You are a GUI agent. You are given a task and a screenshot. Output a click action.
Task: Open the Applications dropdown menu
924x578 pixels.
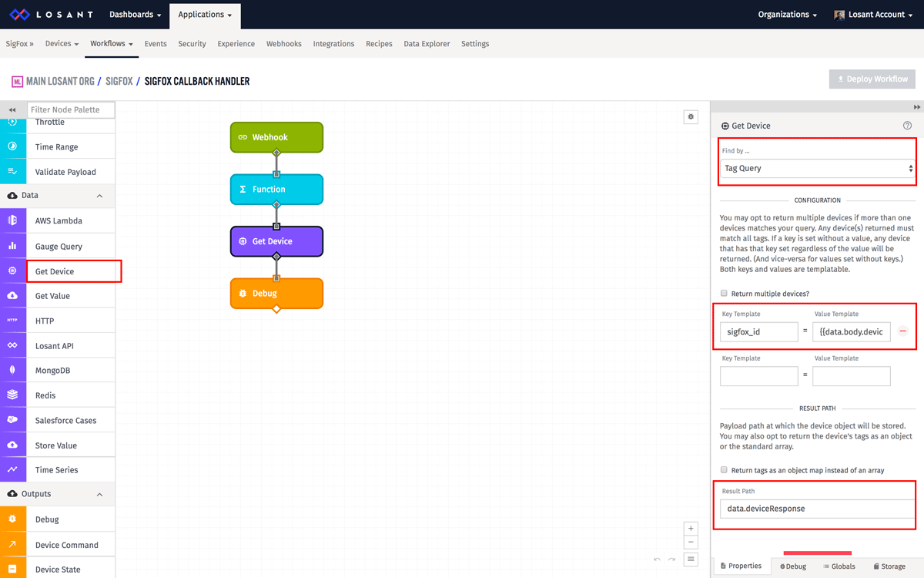206,15
